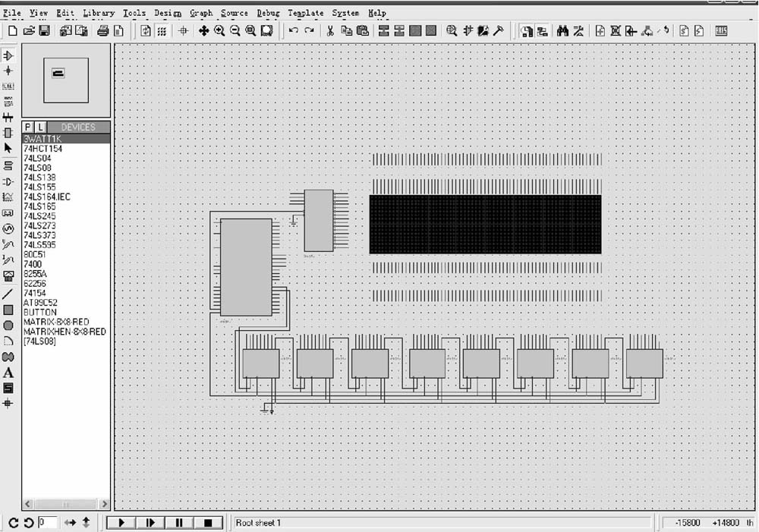Click Redraw display toolbar icon
759x532 pixels.
(145, 31)
